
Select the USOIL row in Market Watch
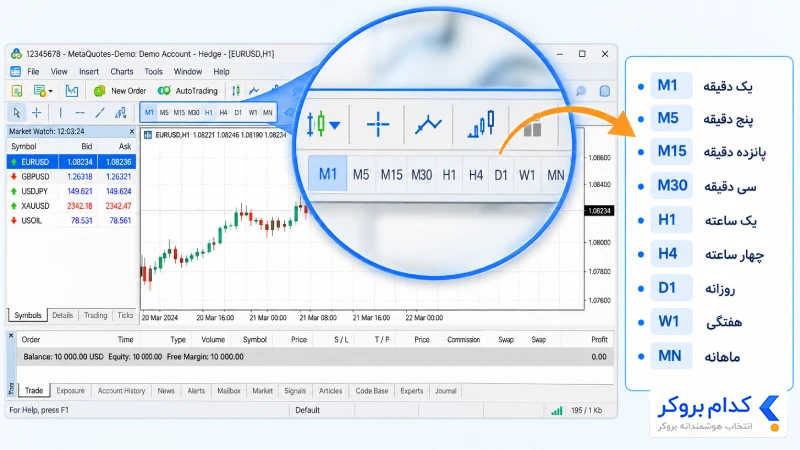point(71,220)
